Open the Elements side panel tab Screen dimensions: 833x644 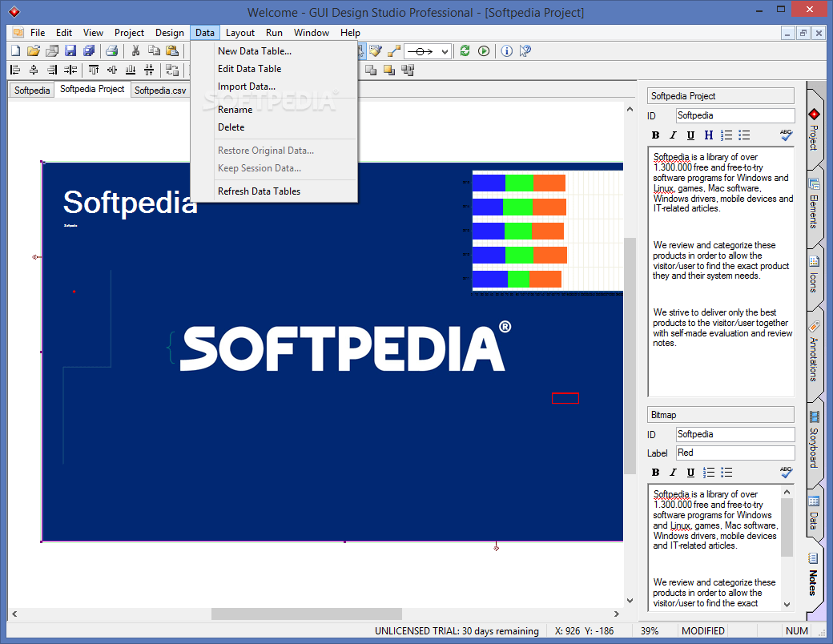814,205
